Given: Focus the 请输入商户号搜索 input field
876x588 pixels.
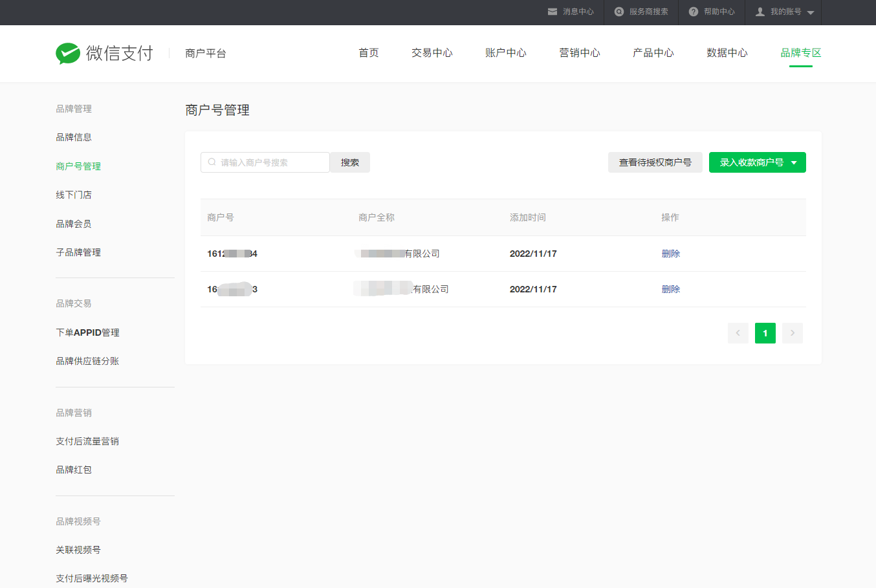Looking at the screenshot, I should [x=265, y=162].
